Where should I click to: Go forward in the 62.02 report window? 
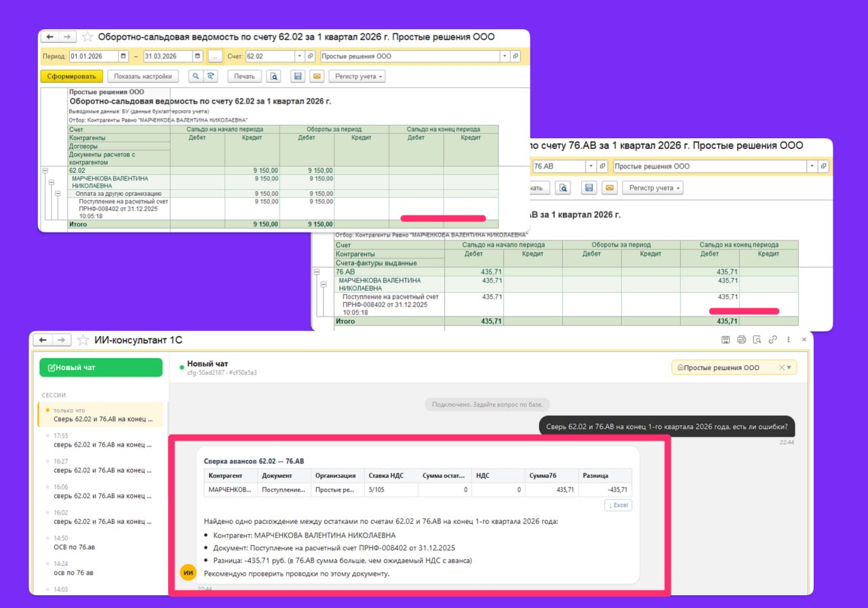(x=68, y=37)
